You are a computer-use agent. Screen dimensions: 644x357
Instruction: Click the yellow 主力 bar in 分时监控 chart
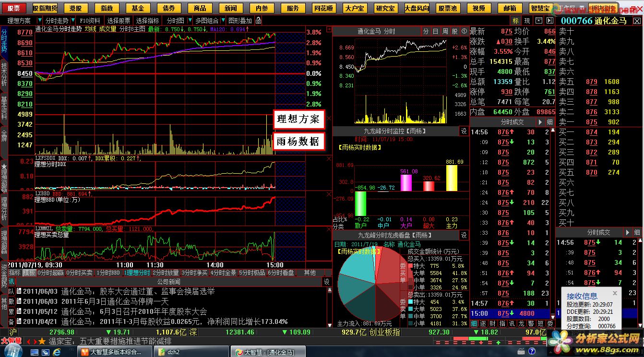click(452, 178)
